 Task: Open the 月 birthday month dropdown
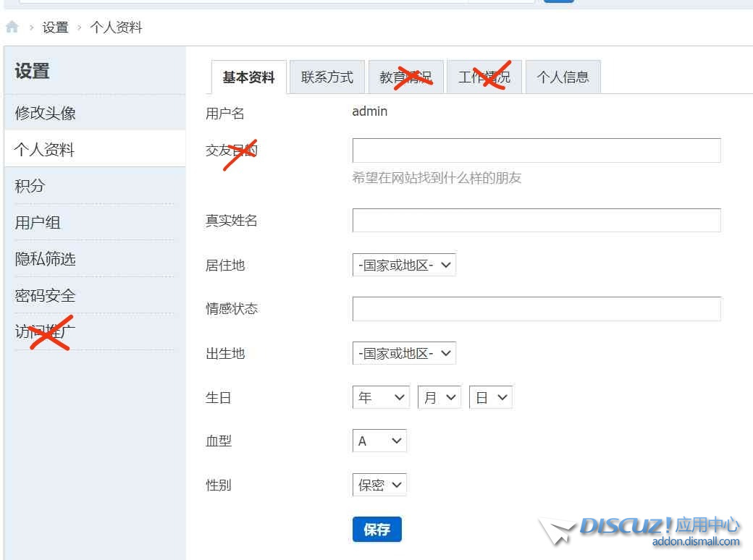[439, 398]
